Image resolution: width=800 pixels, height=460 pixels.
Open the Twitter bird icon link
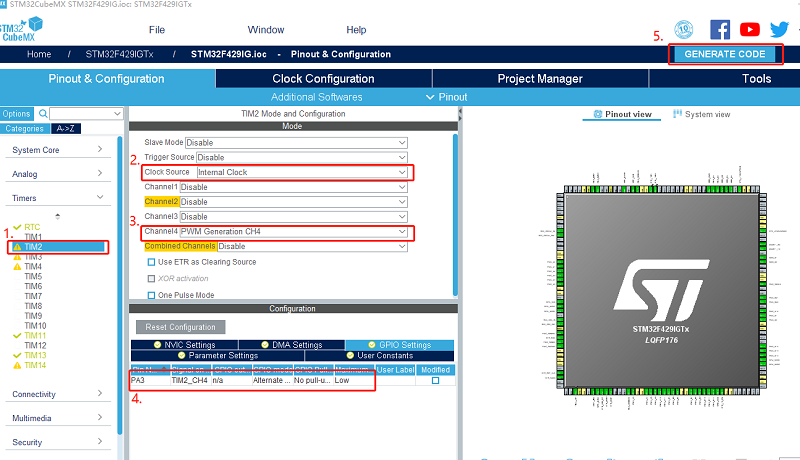tap(779, 30)
